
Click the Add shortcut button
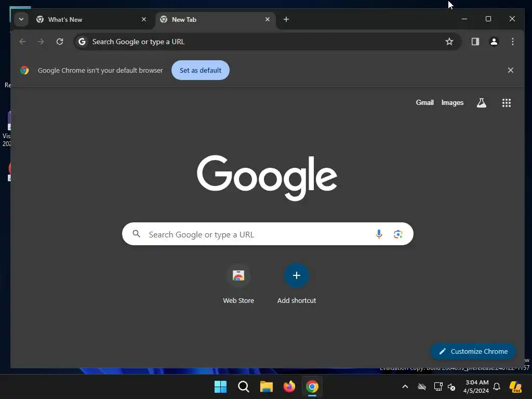point(297,284)
